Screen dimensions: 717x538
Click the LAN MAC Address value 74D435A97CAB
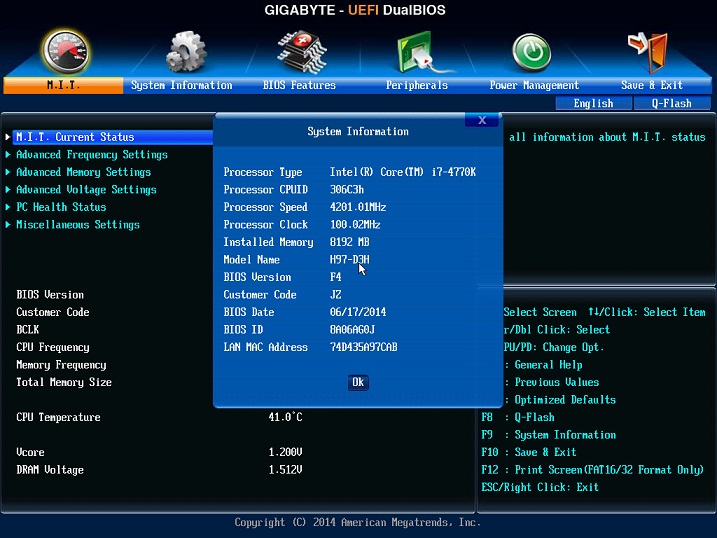364,347
